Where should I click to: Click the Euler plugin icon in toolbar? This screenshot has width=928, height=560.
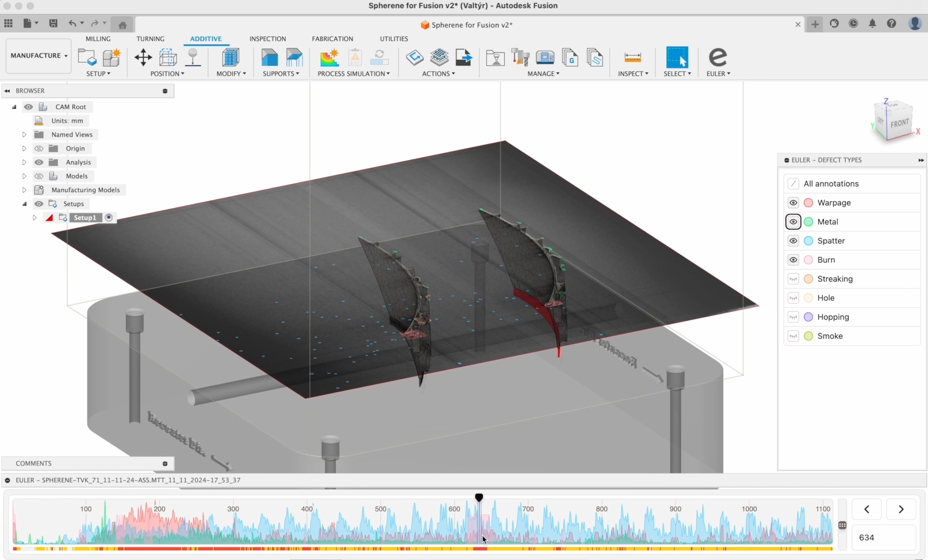pyautogui.click(x=717, y=58)
